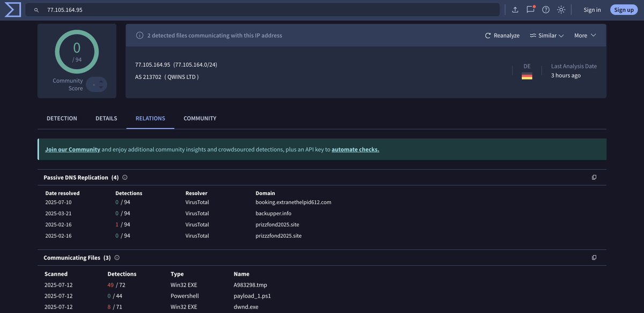Click the QWINS LTD owner text

(x=182, y=77)
